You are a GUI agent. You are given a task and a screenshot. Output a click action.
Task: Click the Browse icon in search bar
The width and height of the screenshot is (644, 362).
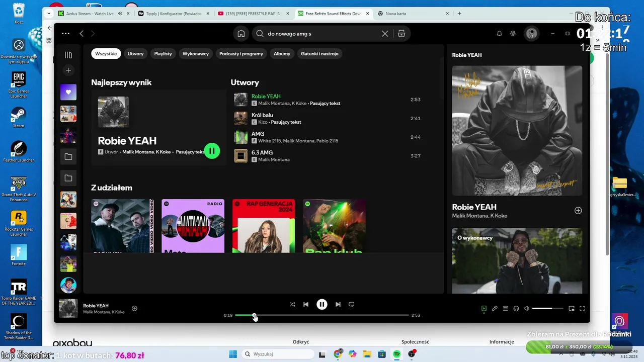point(401,34)
